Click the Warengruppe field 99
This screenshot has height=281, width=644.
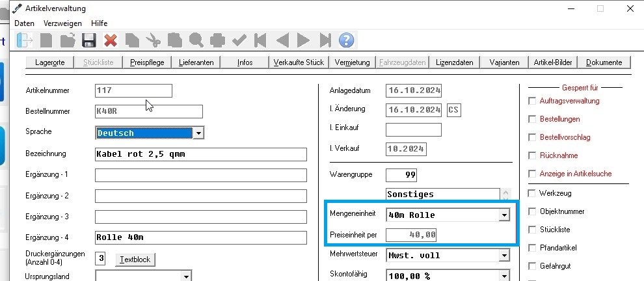(401, 175)
